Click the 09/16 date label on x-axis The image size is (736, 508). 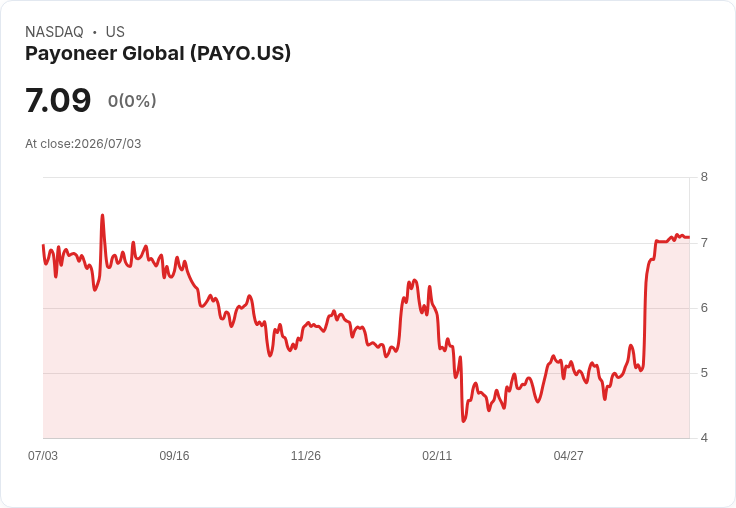tap(174, 455)
